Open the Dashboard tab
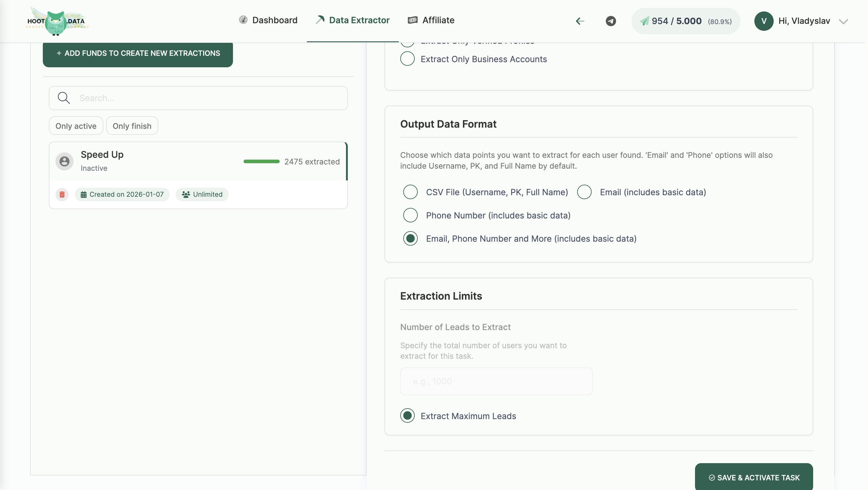868x490 pixels. (269, 20)
